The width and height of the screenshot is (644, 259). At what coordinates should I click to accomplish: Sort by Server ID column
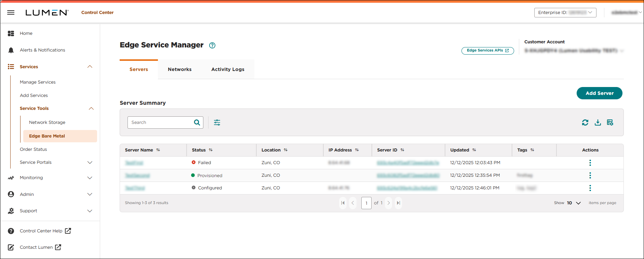(402, 150)
